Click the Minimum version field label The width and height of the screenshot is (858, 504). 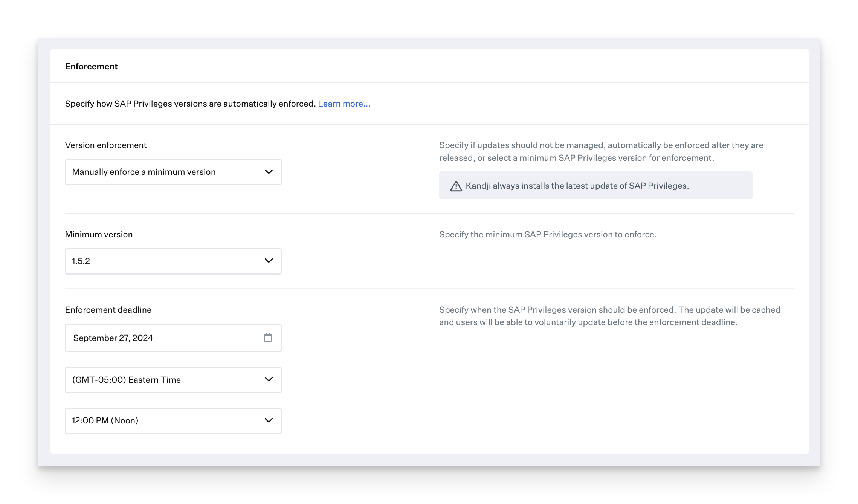(99, 234)
